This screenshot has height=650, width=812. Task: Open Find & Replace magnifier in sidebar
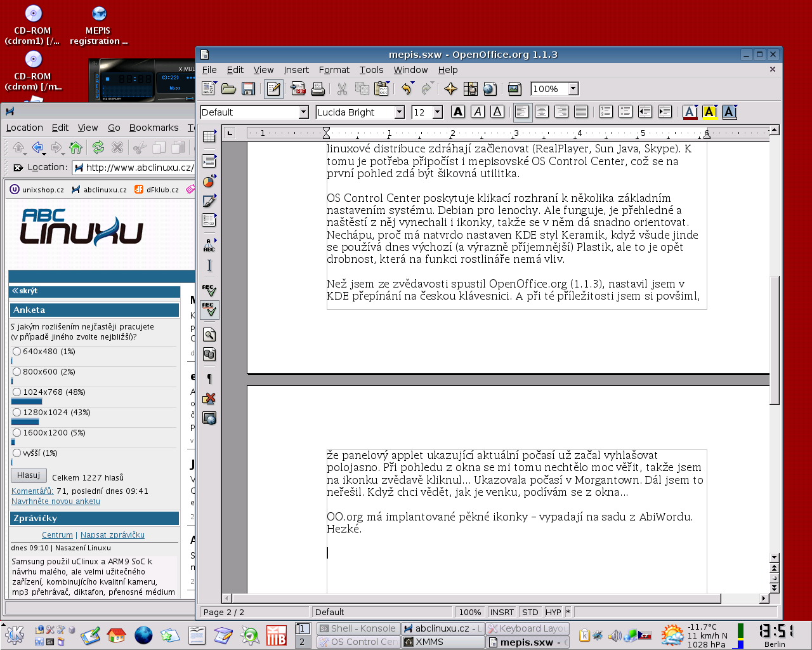coord(209,335)
